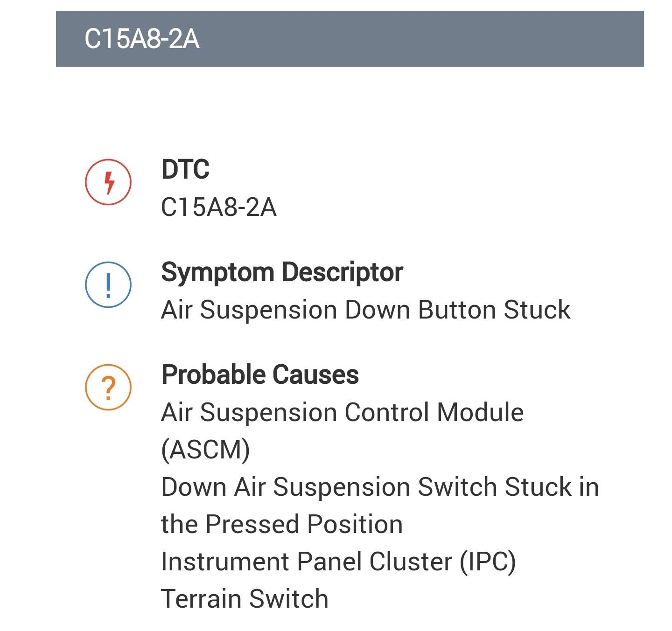Screen dimensions: 672x631
Task: Select the Probable Causes heading
Action: (260, 374)
